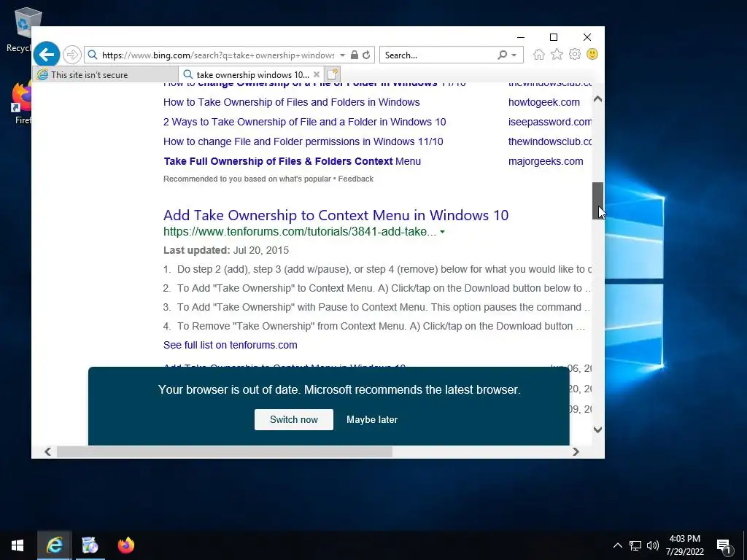Open Take Full Ownership Context Menu link
This screenshot has height=560, width=747.
click(x=292, y=161)
